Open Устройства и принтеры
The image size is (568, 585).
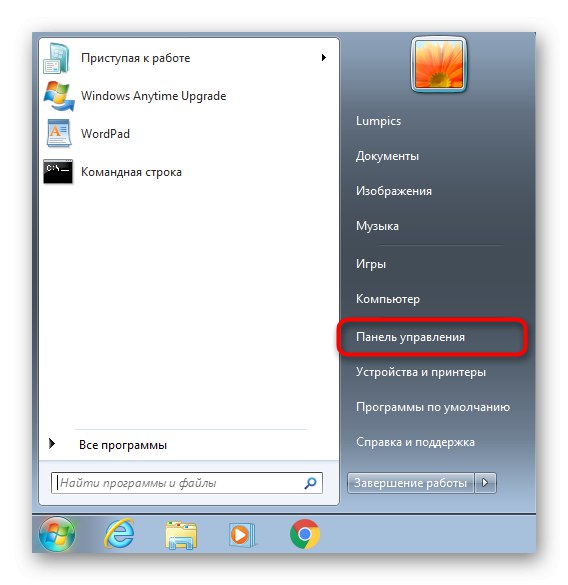coord(421,372)
